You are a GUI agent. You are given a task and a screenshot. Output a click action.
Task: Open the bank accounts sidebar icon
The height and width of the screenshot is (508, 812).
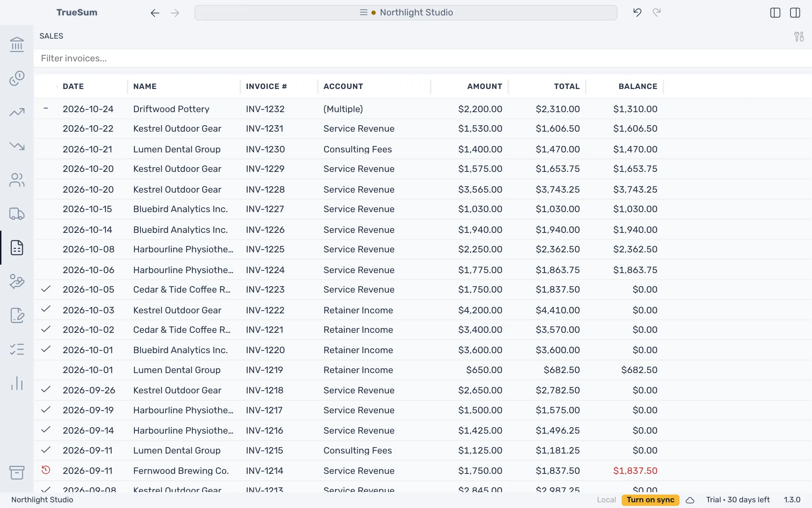pos(17,44)
